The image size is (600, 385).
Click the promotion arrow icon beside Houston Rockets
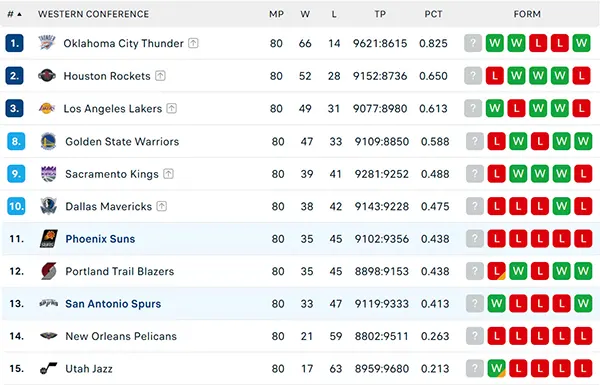[160, 75]
